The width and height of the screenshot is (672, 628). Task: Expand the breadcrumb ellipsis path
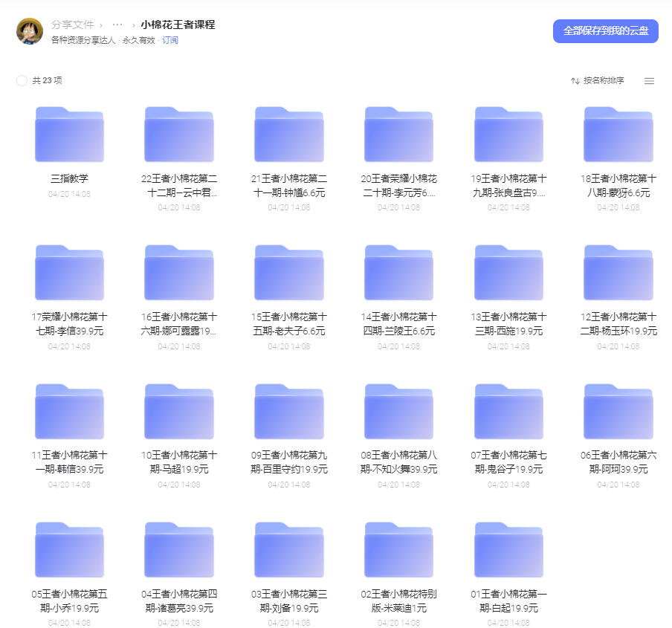tap(117, 25)
